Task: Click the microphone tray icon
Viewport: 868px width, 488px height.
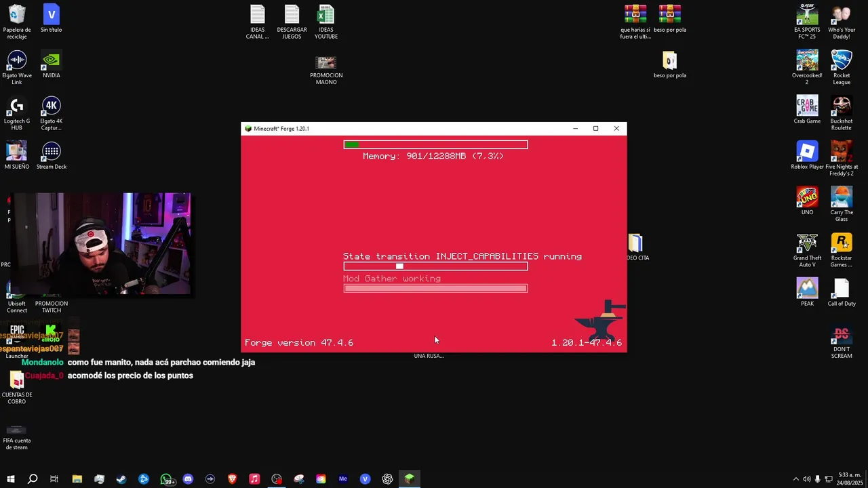Action: click(817, 479)
